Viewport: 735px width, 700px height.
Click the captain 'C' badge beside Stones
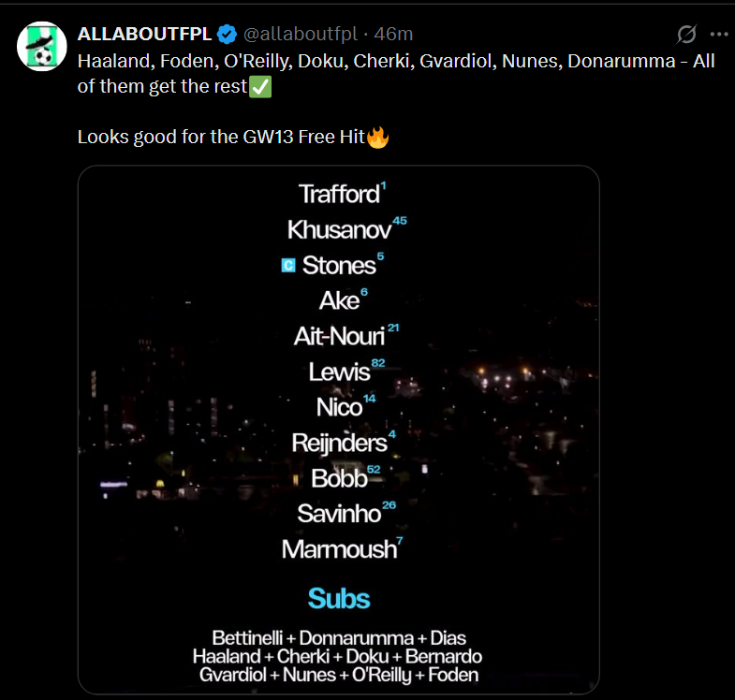[x=288, y=266]
